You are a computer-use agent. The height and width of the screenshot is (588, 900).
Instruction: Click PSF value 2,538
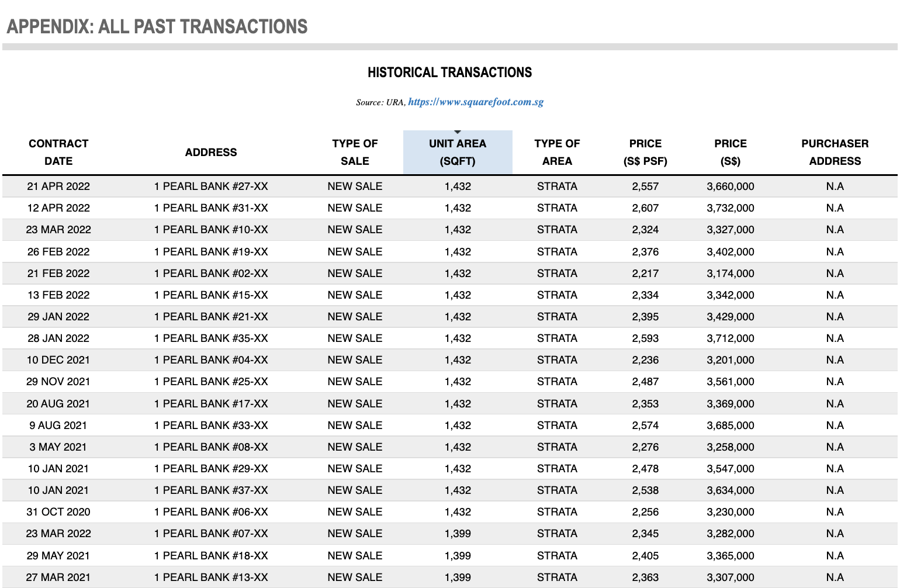click(645, 490)
